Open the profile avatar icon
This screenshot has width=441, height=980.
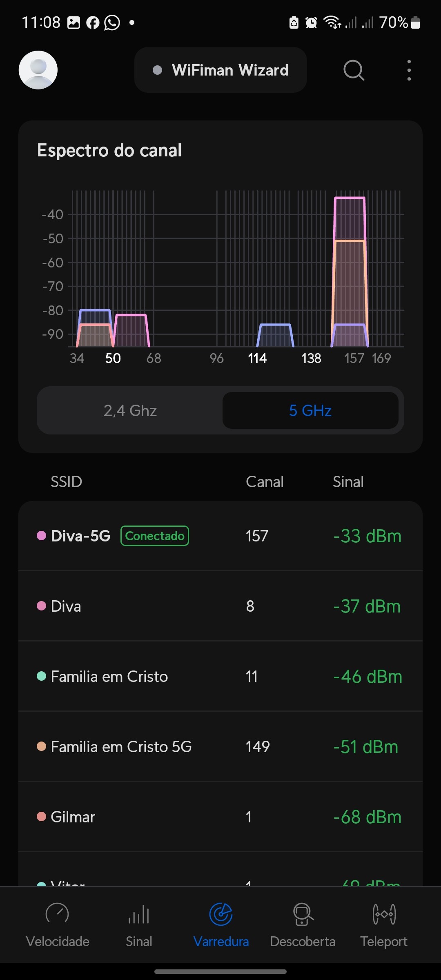click(x=38, y=70)
